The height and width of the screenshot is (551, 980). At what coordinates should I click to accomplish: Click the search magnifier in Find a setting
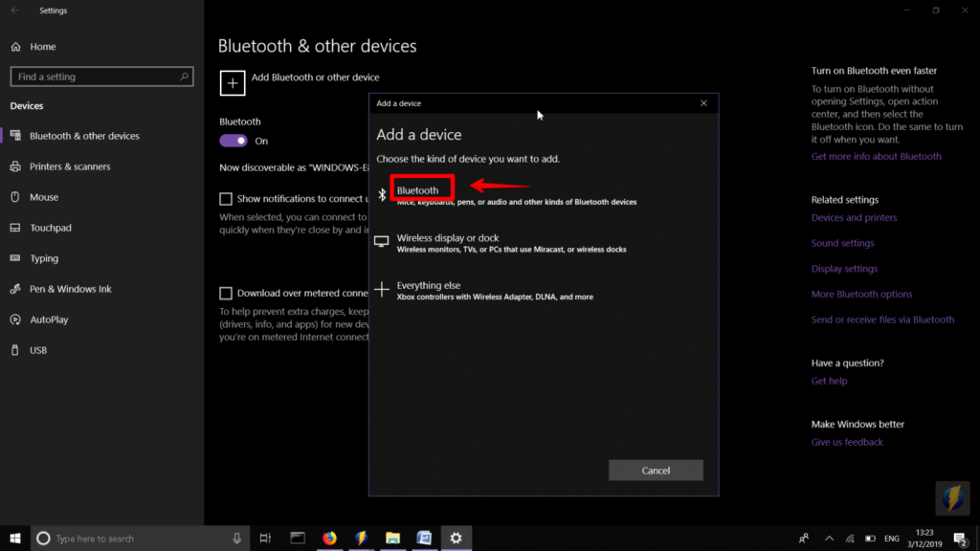click(x=184, y=77)
